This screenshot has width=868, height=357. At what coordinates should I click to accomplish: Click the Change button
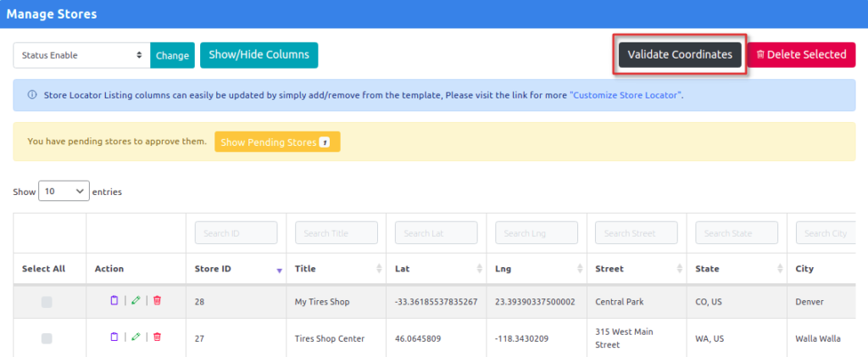tap(172, 55)
